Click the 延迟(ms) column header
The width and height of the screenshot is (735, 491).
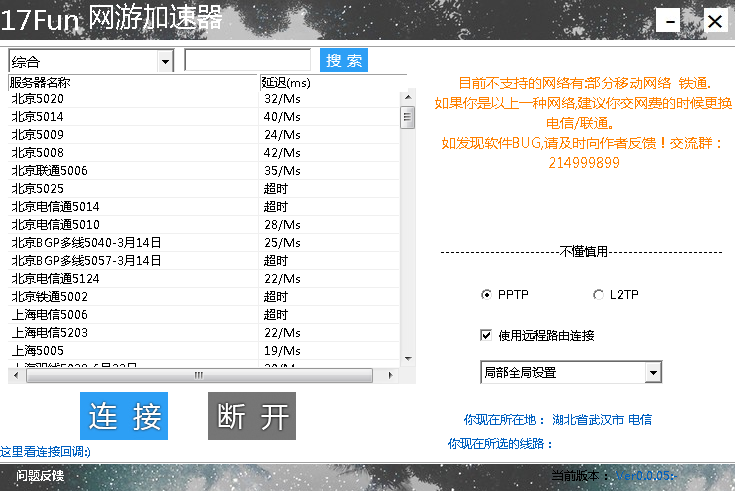point(333,83)
